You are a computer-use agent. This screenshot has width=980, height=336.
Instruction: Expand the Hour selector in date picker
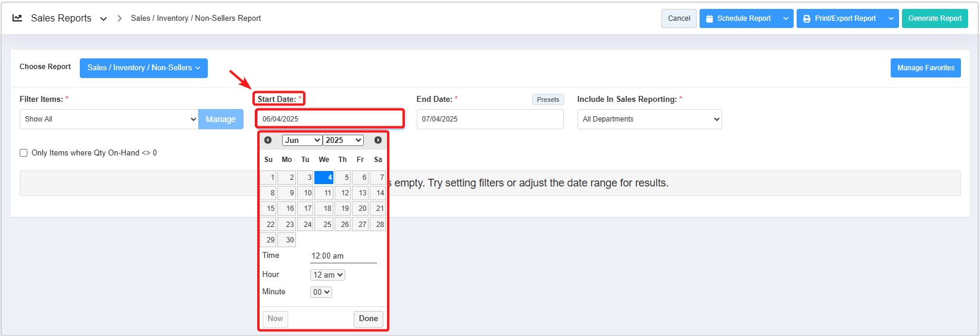327,275
